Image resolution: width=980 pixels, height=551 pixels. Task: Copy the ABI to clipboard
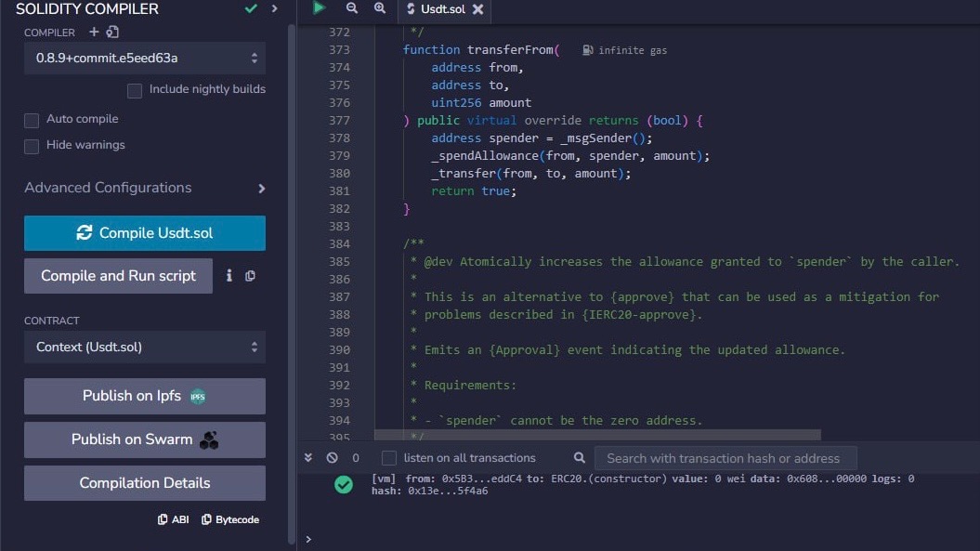[173, 519]
